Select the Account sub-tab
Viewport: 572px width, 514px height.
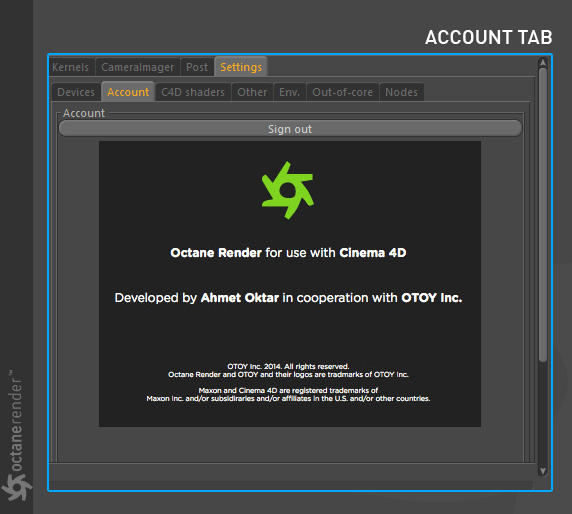pos(128,92)
